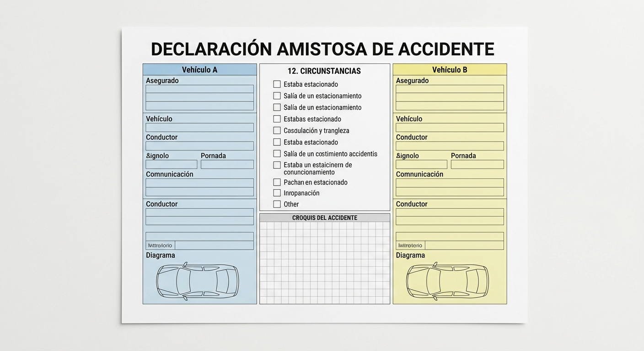Tick 'Salía de un costimiento accidentis' checkbox
Image resolution: width=644 pixels, height=351 pixels.
click(x=277, y=154)
